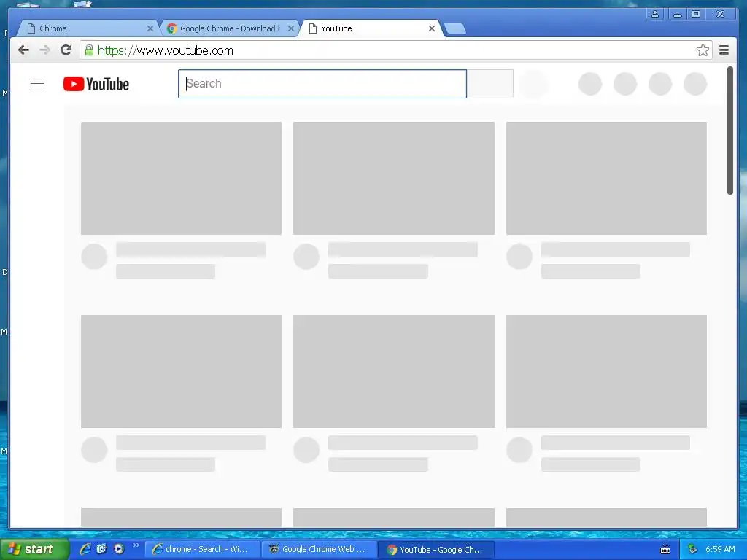The image size is (747, 560).
Task: Click the search button beside Search box
Action: (489, 84)
